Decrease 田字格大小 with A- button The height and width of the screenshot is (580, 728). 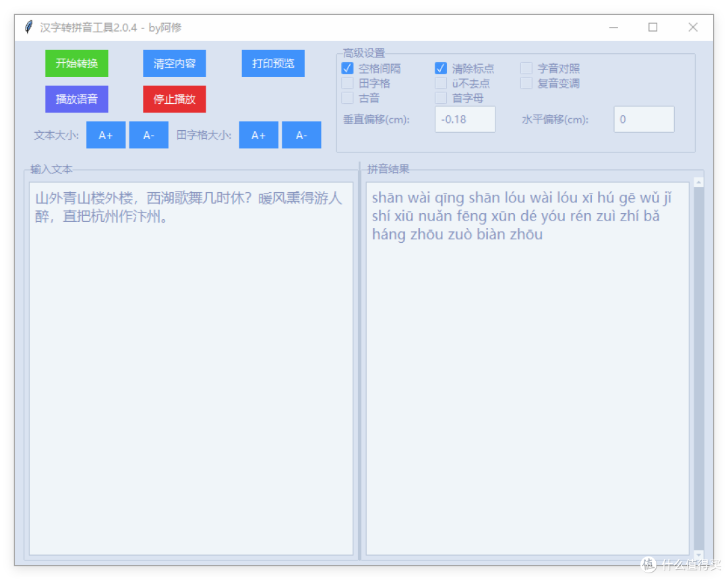coord(301,135)
